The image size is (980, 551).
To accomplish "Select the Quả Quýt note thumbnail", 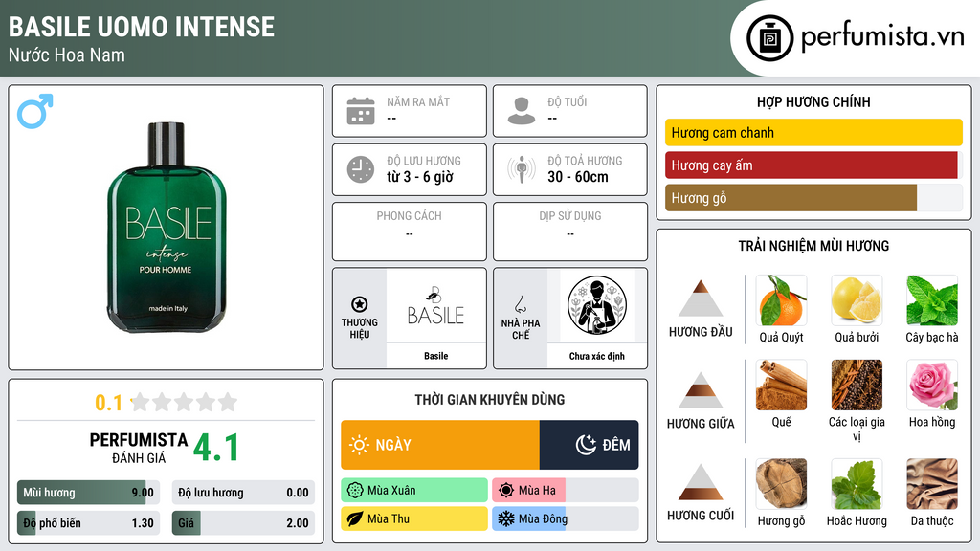I will click(x=781, y=300).
